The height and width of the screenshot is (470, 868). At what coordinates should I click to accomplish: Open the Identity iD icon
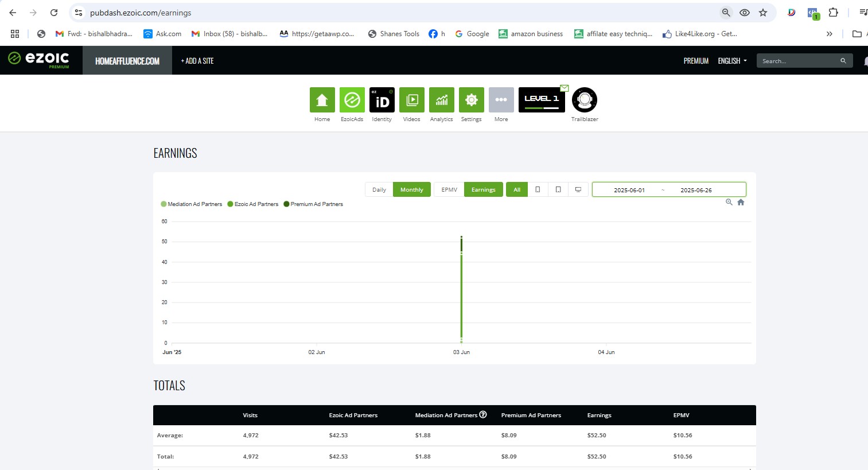click(x=382, y=100)
